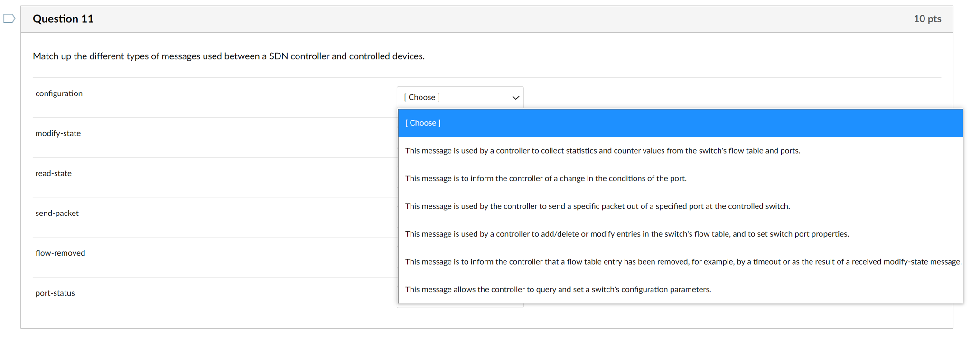The image size is (980, 344).
Task: Click the 'Match up the different types' question prompt
Action: click(x=229, y=56)
